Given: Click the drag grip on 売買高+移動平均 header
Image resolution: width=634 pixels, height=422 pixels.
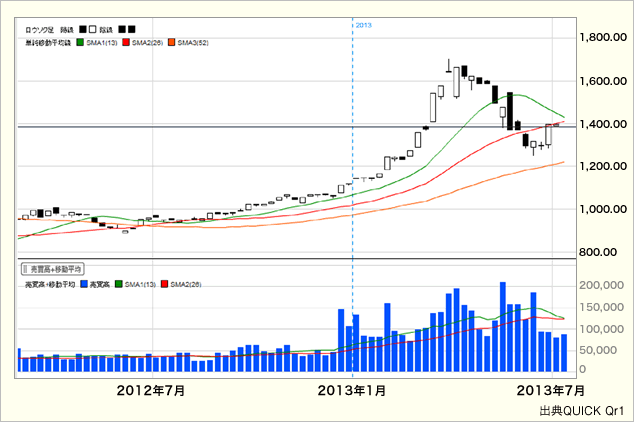Looking at the screenshot, I should (26, 270).
